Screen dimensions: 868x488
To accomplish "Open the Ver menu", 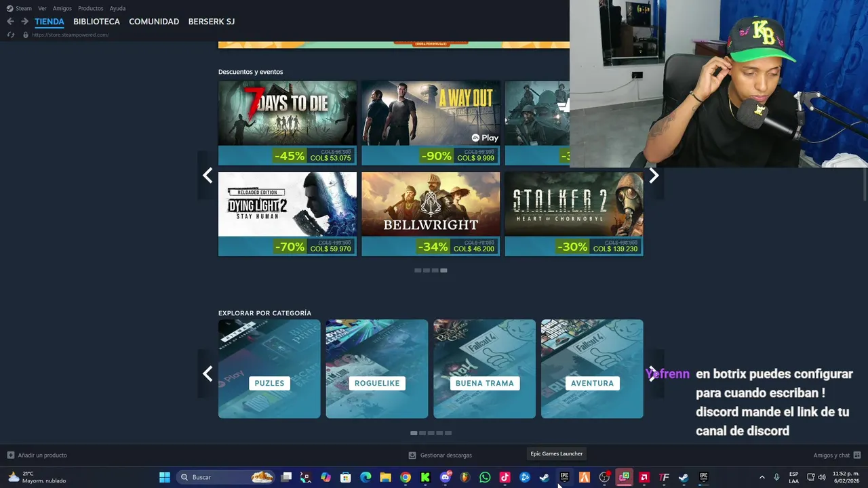I will click(x=42, y=8).
